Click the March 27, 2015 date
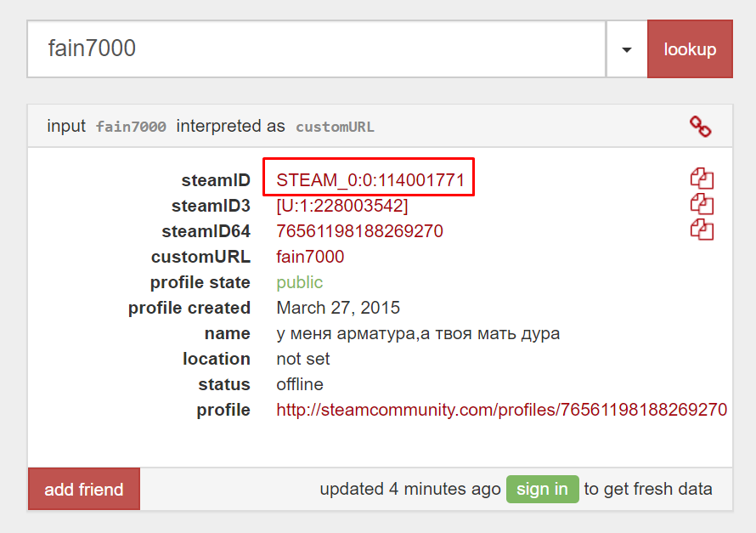756x533 pixels. tap(338, 308)
